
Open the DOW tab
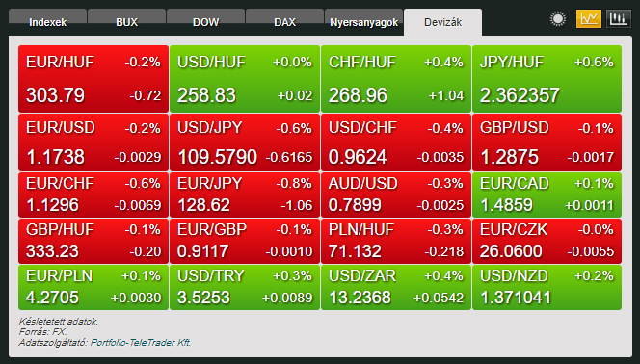(x=205, y=22)
